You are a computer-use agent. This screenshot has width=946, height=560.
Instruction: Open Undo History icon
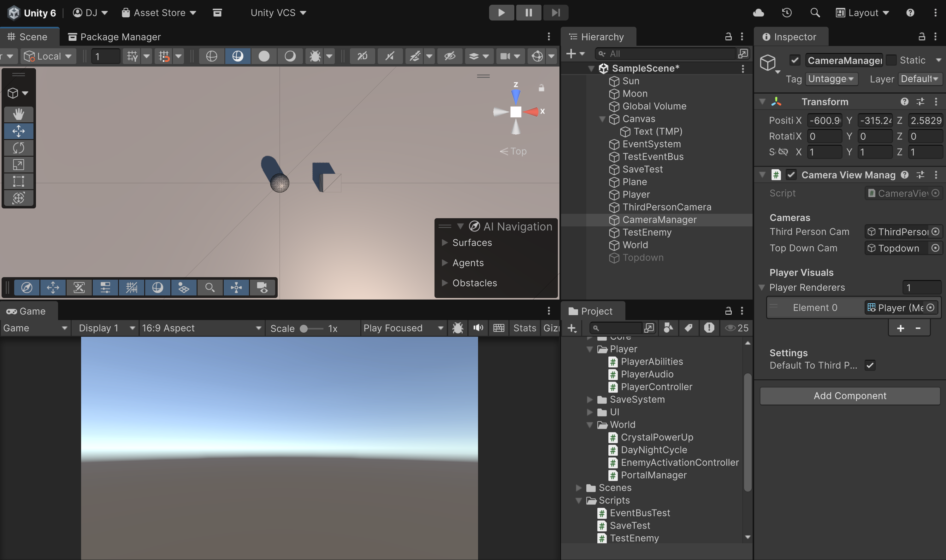(x=786, y=13)
